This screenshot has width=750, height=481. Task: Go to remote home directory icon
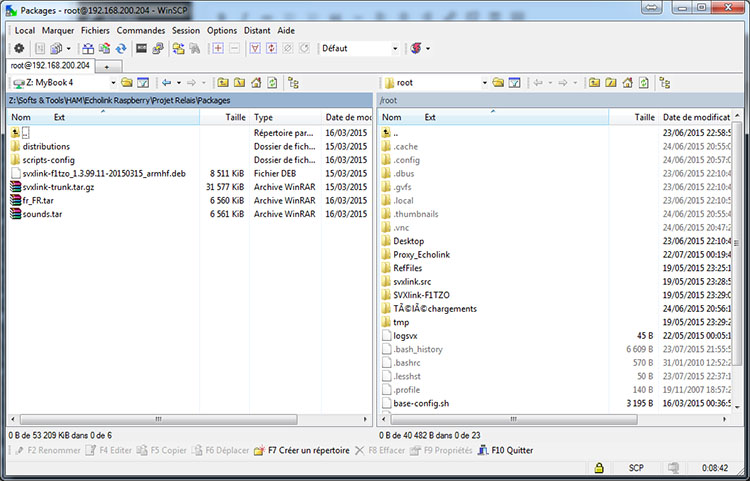coord(627,83)
